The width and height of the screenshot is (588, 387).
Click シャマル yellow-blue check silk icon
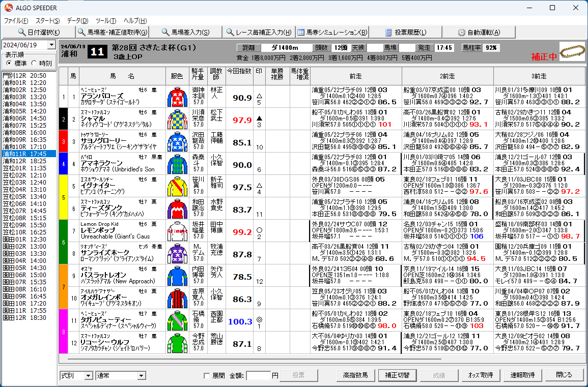coord(177,119)
